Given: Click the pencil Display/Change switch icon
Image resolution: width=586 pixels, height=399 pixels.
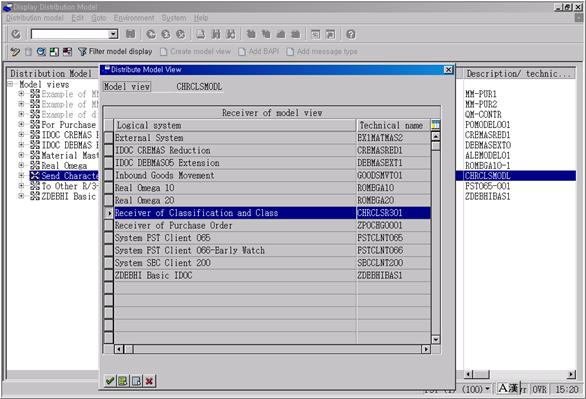Looking at the screenshot, I should (x=15, y=52).
